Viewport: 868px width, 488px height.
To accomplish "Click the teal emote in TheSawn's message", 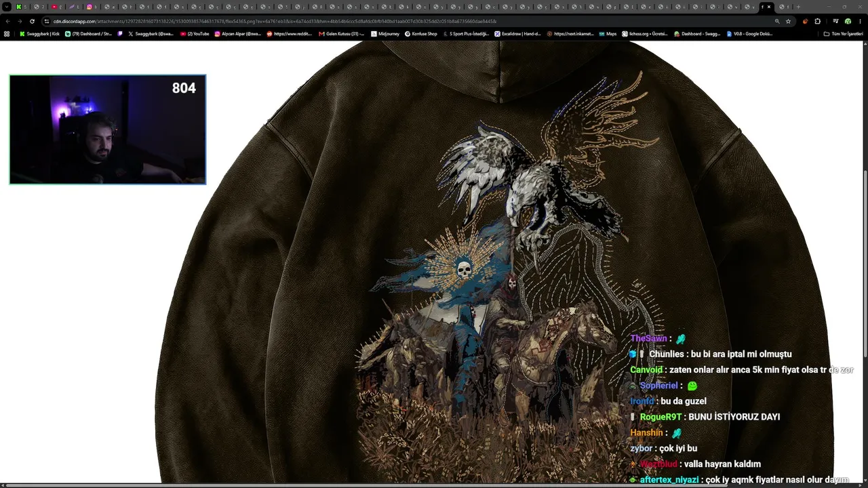I will [681, 338].
